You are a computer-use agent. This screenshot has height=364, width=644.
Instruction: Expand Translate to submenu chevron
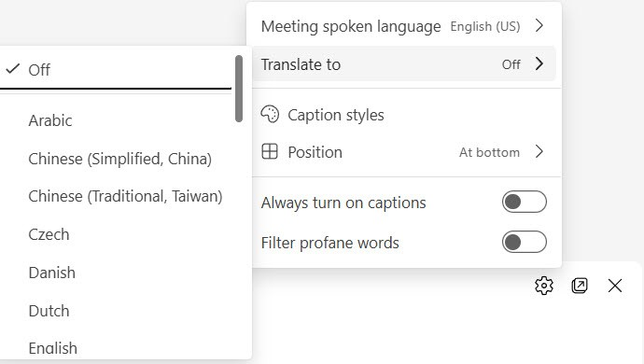(x=539, y=63)
